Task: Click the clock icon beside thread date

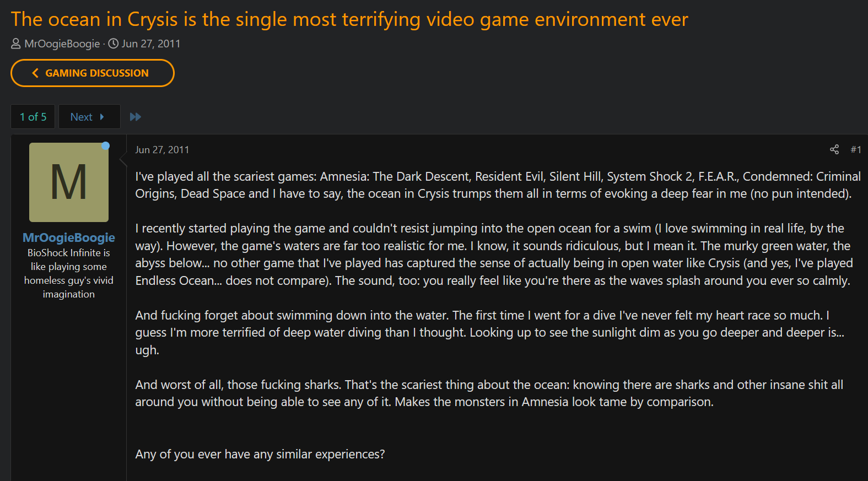Action: pyautogui.click(x=114, y=44)
